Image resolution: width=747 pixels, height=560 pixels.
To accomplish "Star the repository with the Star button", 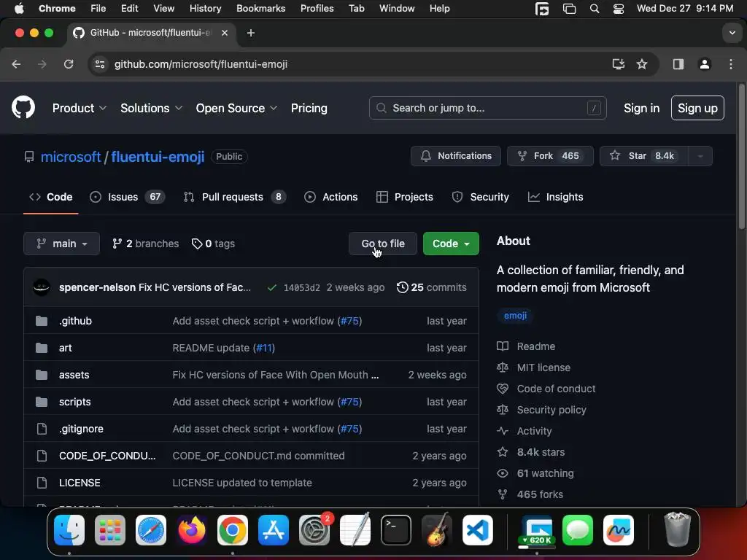I will [x=644, y=156].
